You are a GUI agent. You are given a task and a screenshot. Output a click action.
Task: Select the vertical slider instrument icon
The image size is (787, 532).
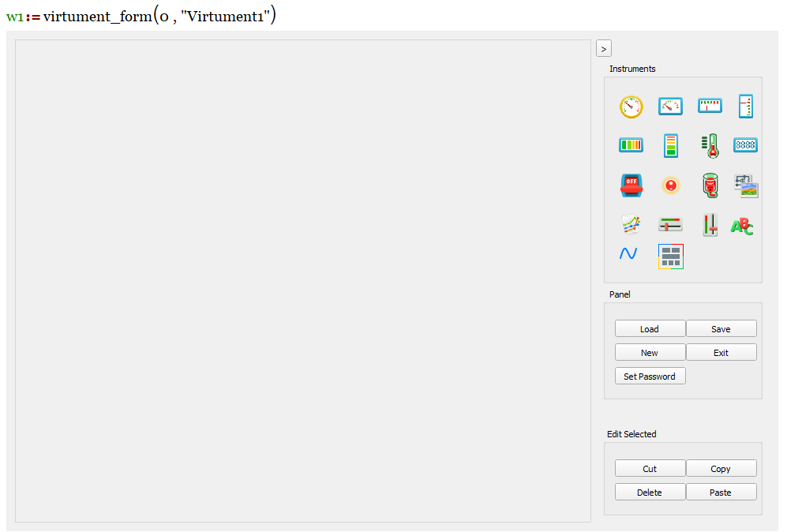click(x=710, y=225)
